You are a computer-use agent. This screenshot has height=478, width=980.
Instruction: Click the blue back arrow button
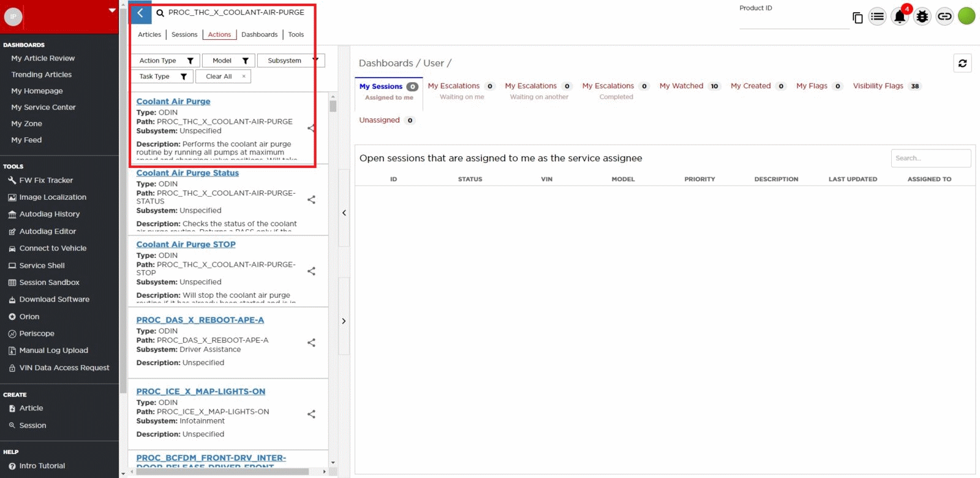[140, 13]
